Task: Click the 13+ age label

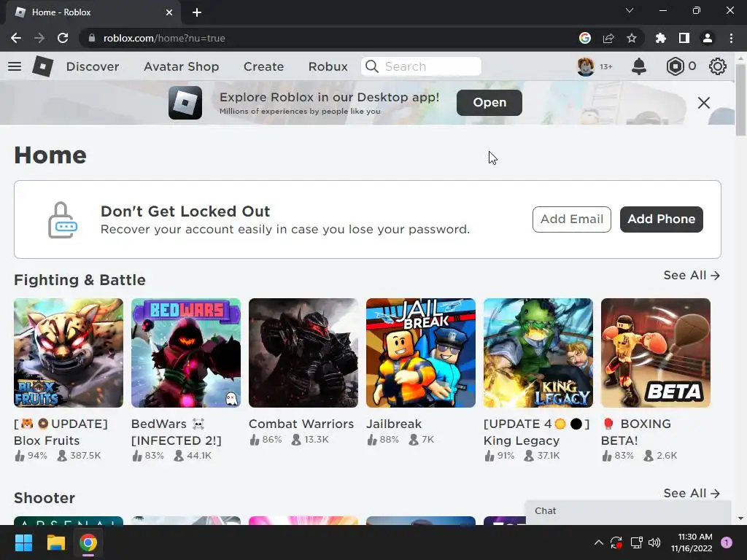Action: (x=606, y=66)
